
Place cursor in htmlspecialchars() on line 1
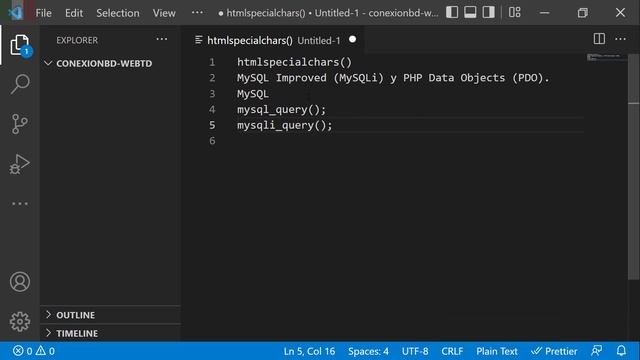click(294, 62)
